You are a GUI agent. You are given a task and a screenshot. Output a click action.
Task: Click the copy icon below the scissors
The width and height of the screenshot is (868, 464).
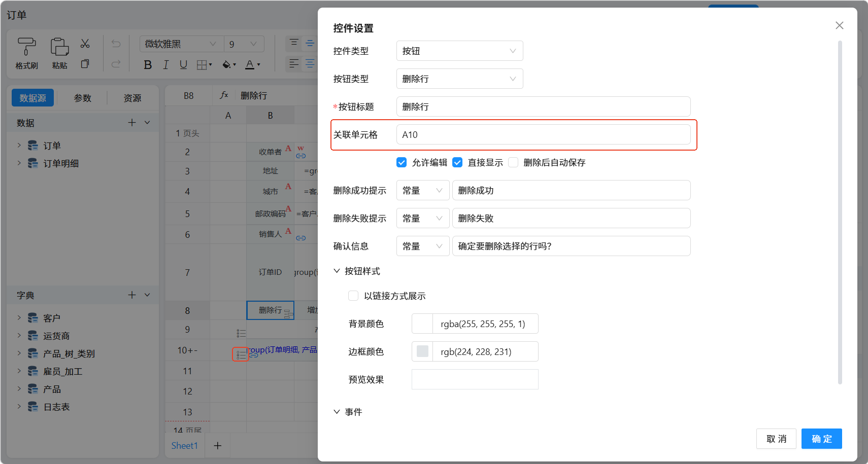(x=85, y=64)
